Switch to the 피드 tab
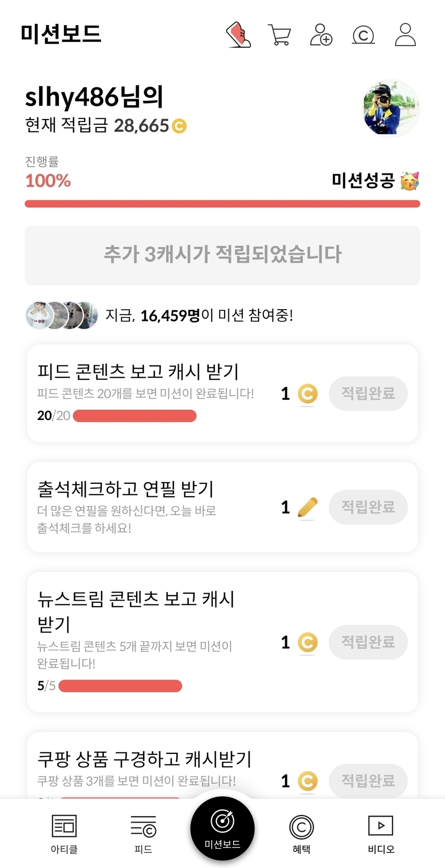445x868 pixels. (x=143, y=833)
